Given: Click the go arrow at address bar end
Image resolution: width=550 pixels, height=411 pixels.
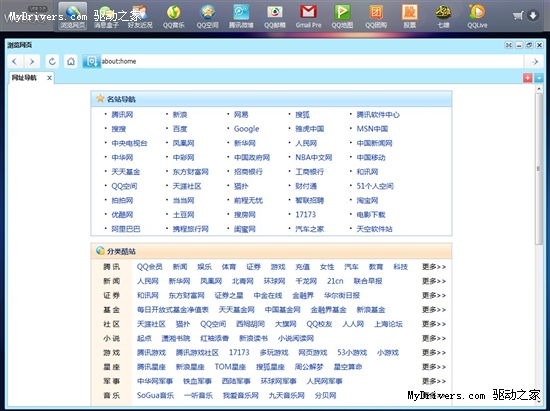Looking at the screenshot, I should (x=535, y=62).
